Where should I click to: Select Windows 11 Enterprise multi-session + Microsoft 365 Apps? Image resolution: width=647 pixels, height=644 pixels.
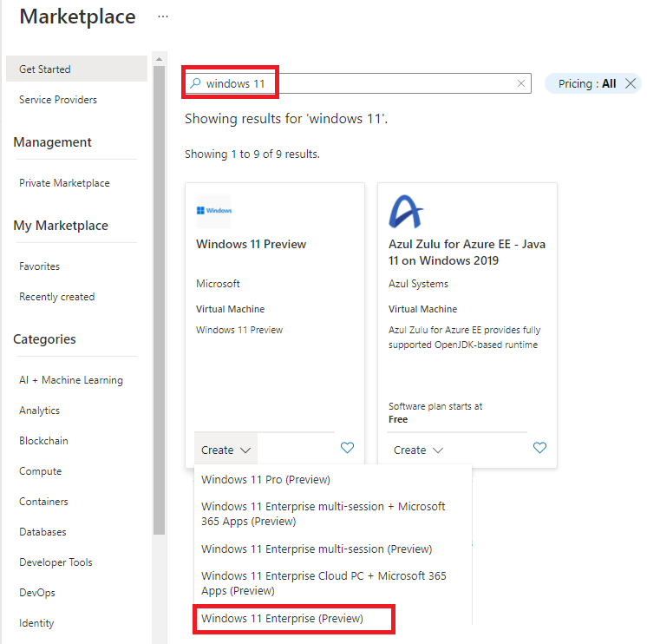click(x=323, y=514)
